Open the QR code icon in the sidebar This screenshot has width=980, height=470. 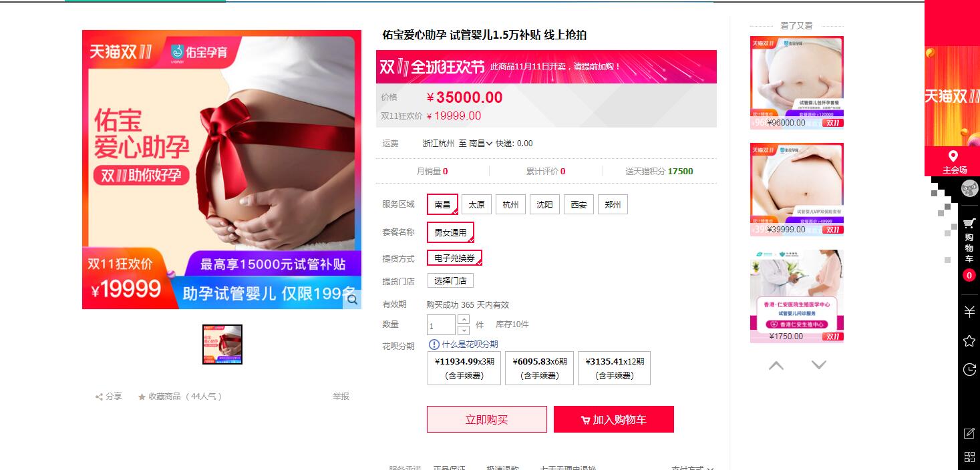(x=969, y=457)
